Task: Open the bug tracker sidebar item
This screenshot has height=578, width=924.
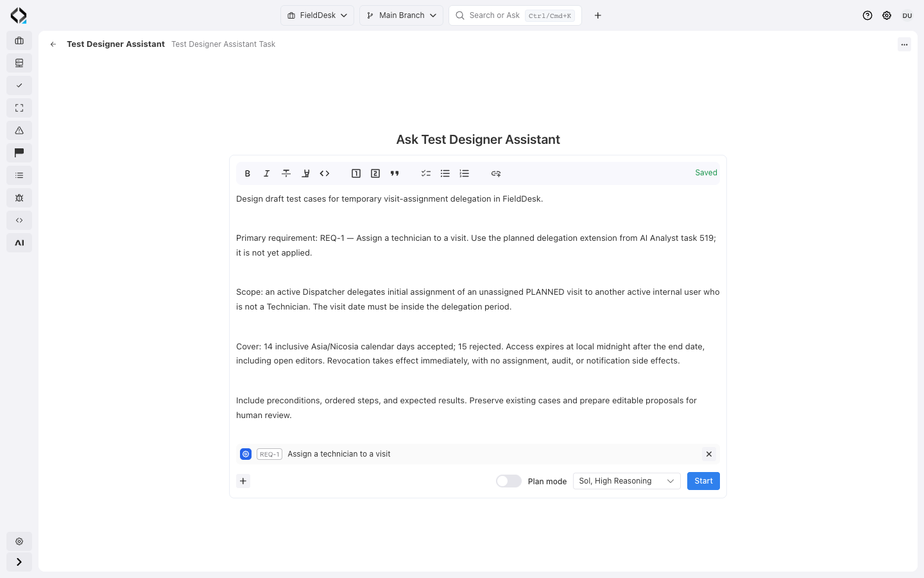Action: point(19,198)
